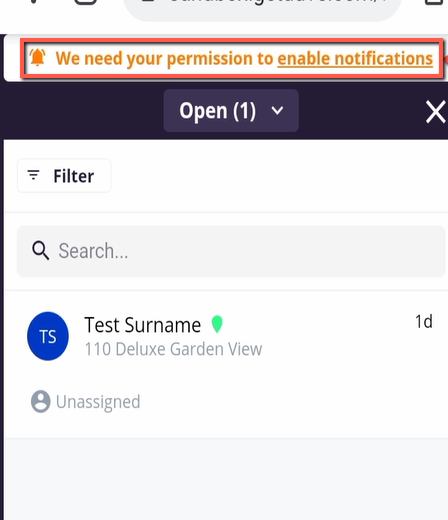Close the conversations panel with the X
Screen dimensions: 448x520
[x=436, y=112]
